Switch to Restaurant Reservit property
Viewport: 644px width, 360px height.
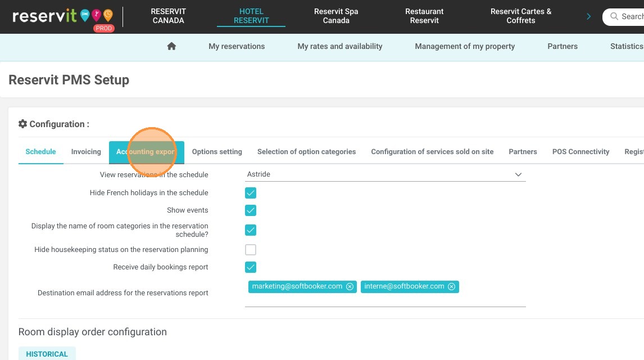(x=424, y=16)
